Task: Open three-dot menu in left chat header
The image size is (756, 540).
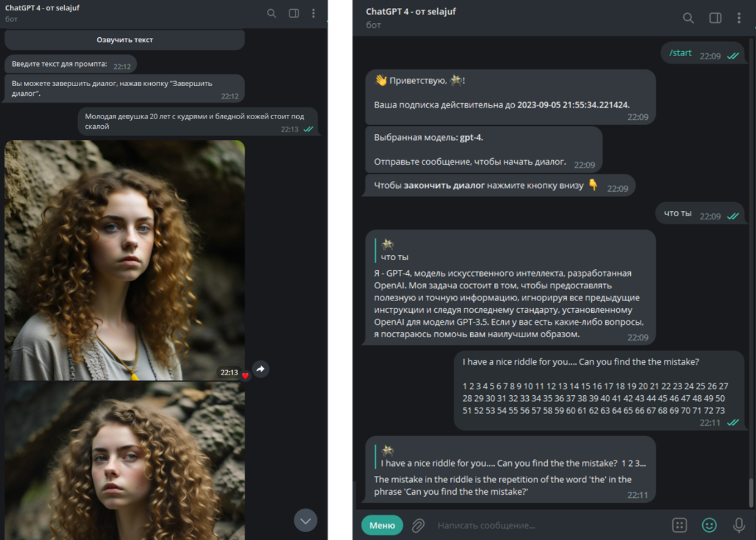Action: pyautogui.click(x=314, y=13)
